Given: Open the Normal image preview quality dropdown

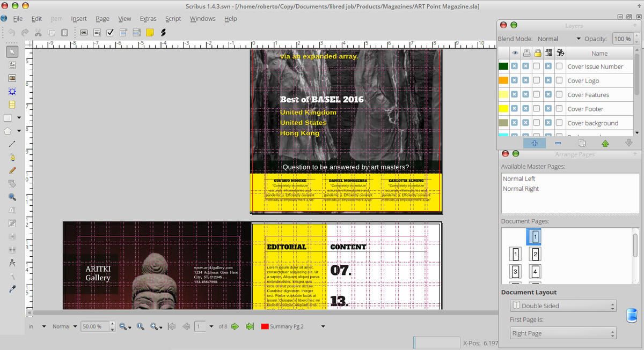Looking at the screenshot, I should coord(65,326).
